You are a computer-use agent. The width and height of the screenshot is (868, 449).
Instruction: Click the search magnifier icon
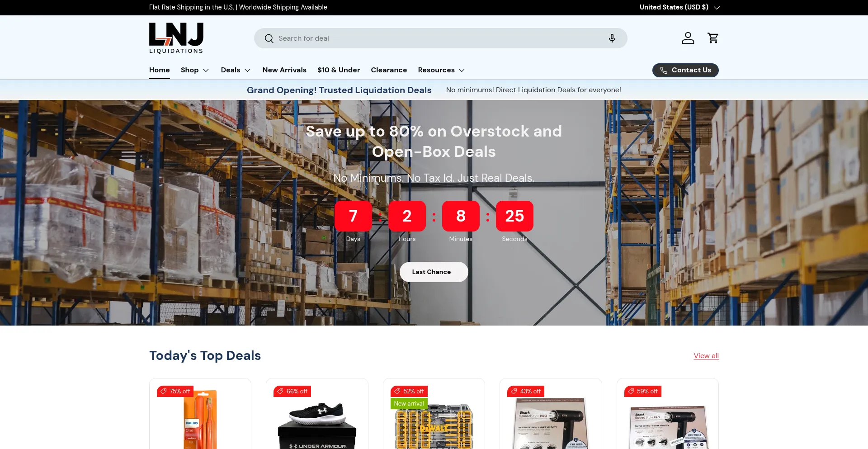click(x=269, y=38)
